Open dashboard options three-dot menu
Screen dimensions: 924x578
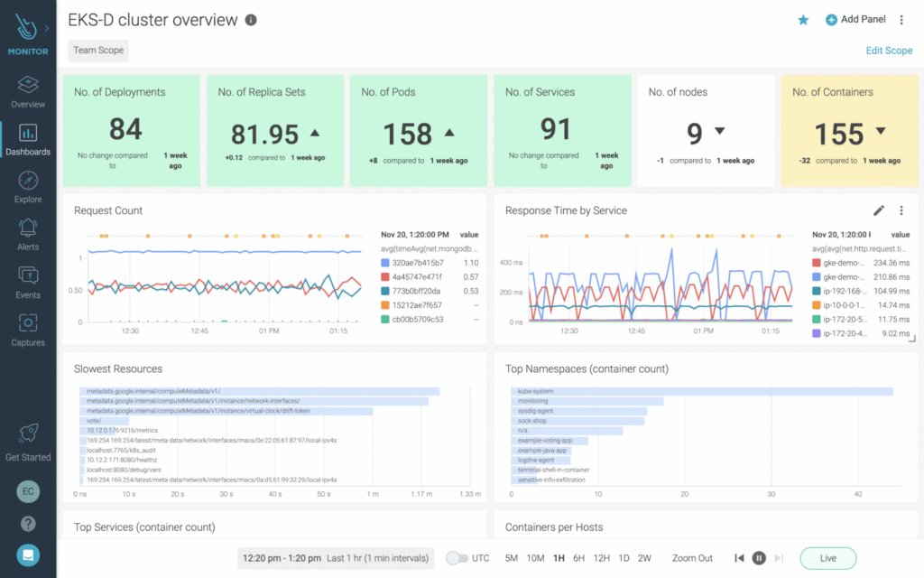[x=901, y=20]
